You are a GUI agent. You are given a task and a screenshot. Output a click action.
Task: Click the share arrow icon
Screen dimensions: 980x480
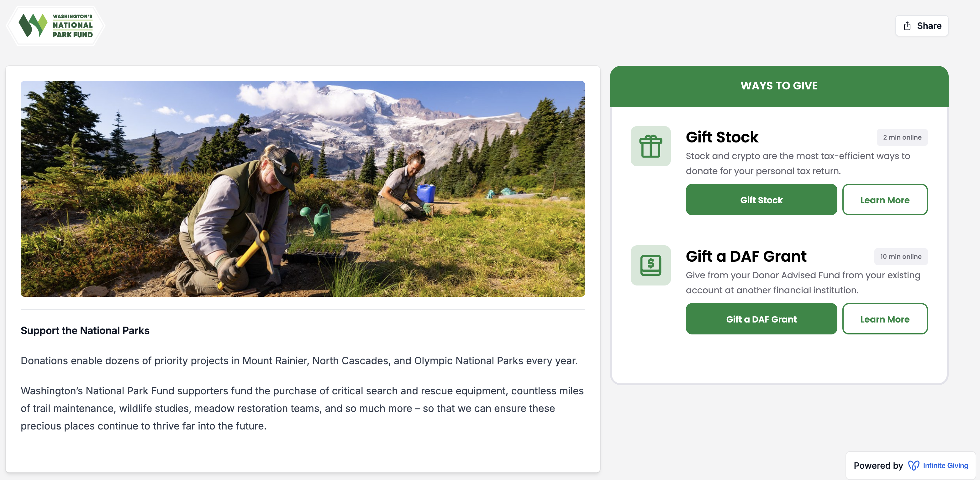pos(907,25)
